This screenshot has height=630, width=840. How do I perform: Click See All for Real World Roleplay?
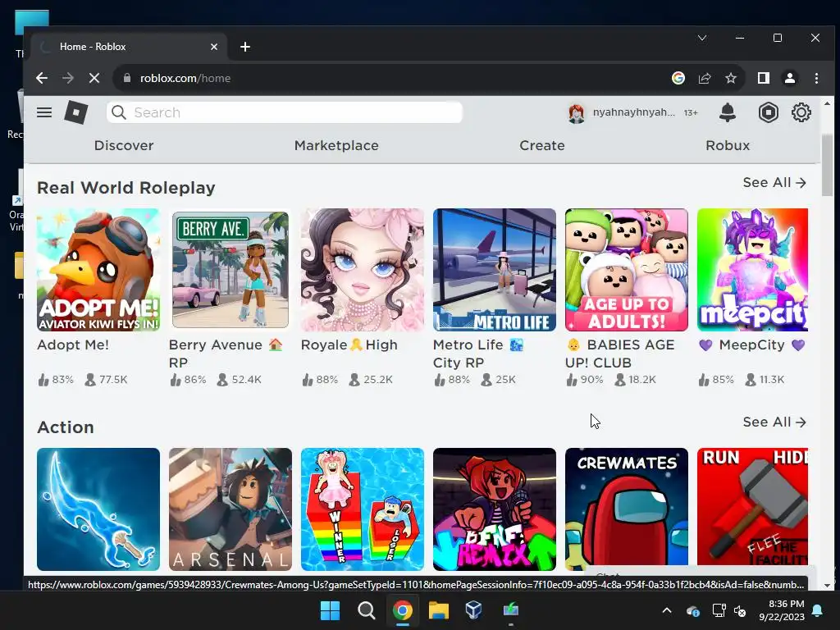pos(774,183)
